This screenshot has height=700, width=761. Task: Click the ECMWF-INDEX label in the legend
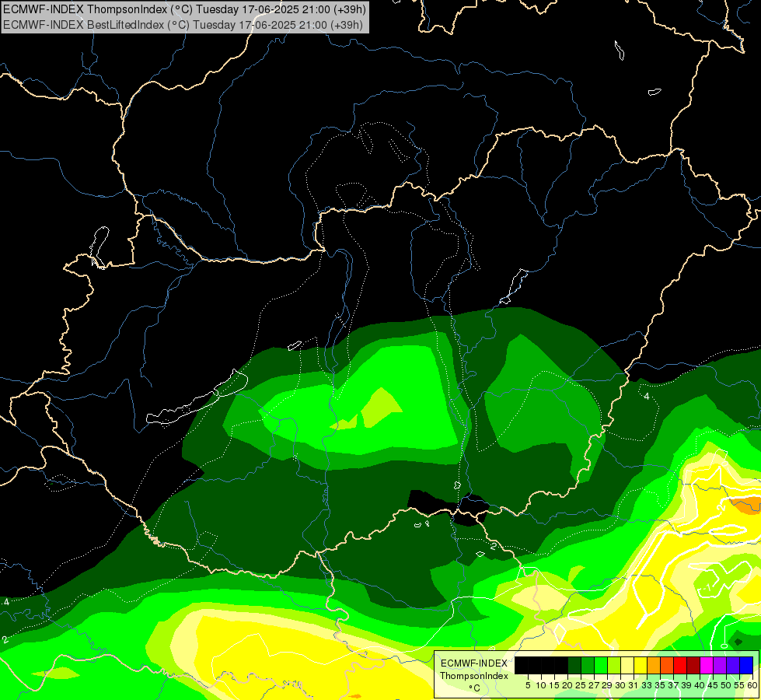click(x=473, y=663)
